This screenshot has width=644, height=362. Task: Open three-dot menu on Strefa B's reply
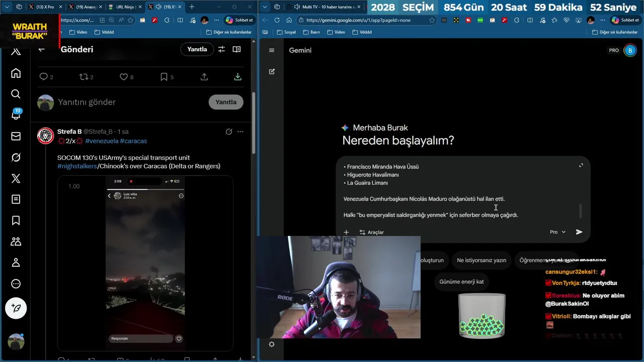coord(240,132)
